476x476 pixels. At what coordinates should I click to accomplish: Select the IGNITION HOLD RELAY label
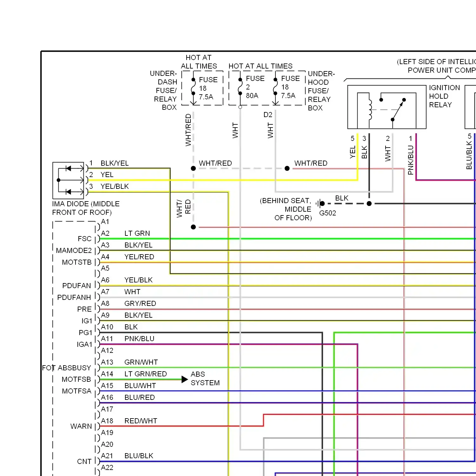444,96
